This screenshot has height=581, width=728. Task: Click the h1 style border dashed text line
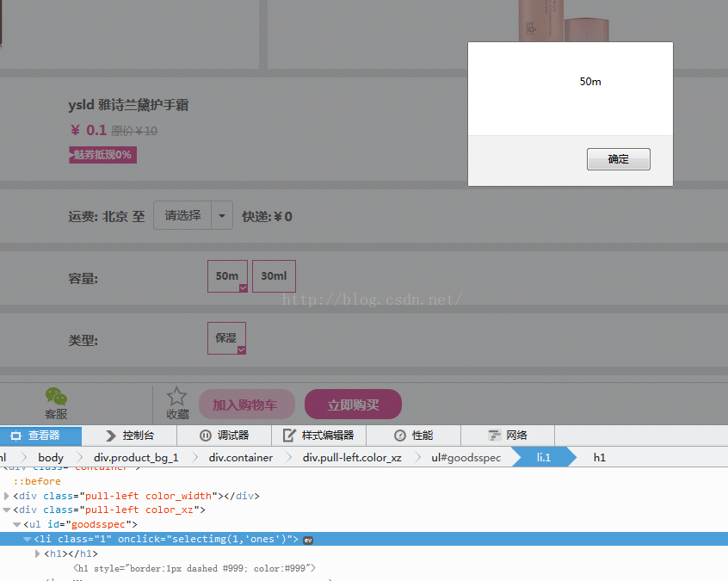194,568
